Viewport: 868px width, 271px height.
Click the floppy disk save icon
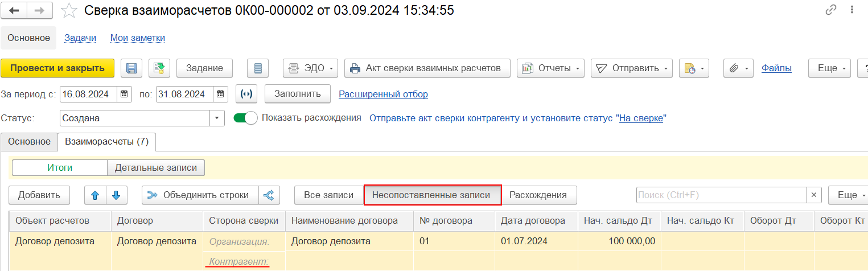click(x=131, y=68)
